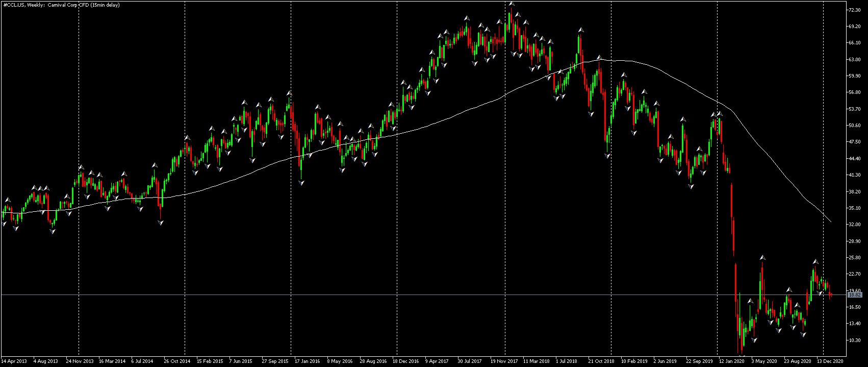Select the up fractal arrow above the July 2018 spike
The width and height of the screenshot is (868, 367).
pyautogui.click(x=580, y=30)
